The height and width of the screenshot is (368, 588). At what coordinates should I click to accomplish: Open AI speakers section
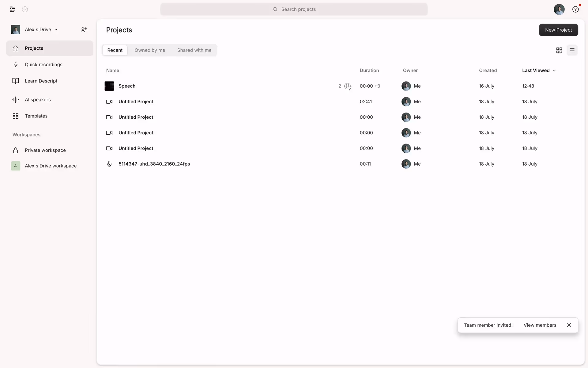[38, 100]
